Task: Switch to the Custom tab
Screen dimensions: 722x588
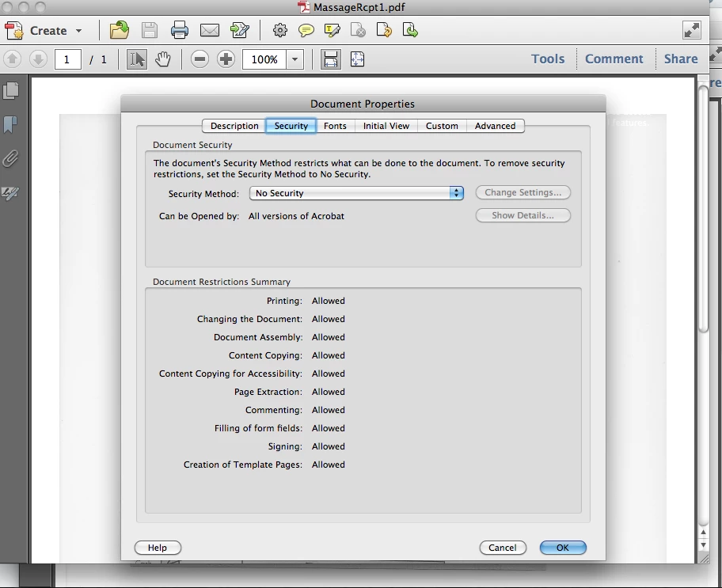Action: coord(442,126)
